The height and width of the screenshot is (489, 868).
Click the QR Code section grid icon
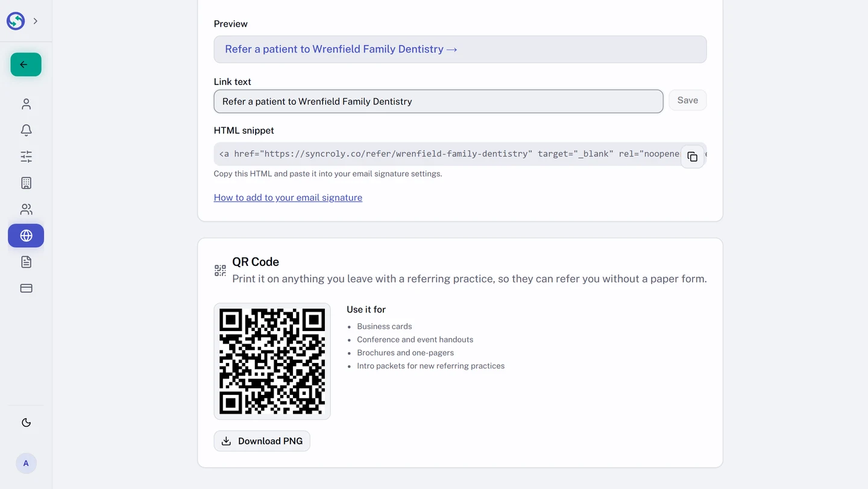click(x=221, y=270)
